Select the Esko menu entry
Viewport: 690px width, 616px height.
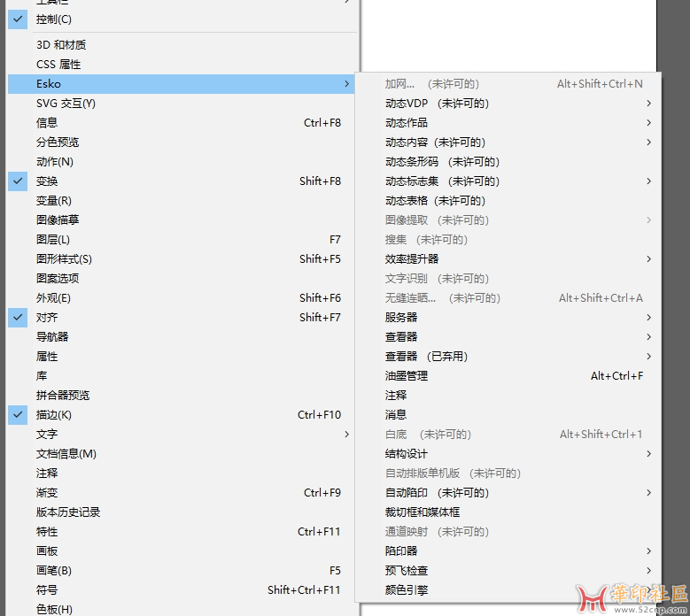181,84
